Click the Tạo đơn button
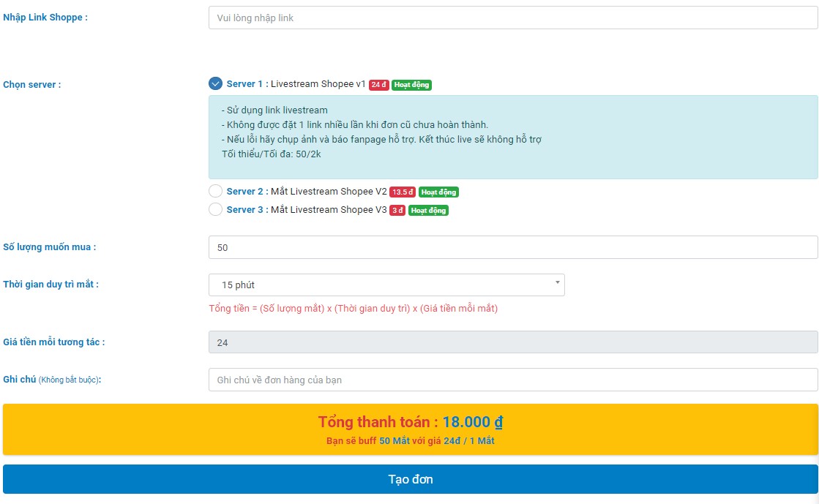This screenshot has width=819, height=504. pyautogui.click(x=410, y=479)
